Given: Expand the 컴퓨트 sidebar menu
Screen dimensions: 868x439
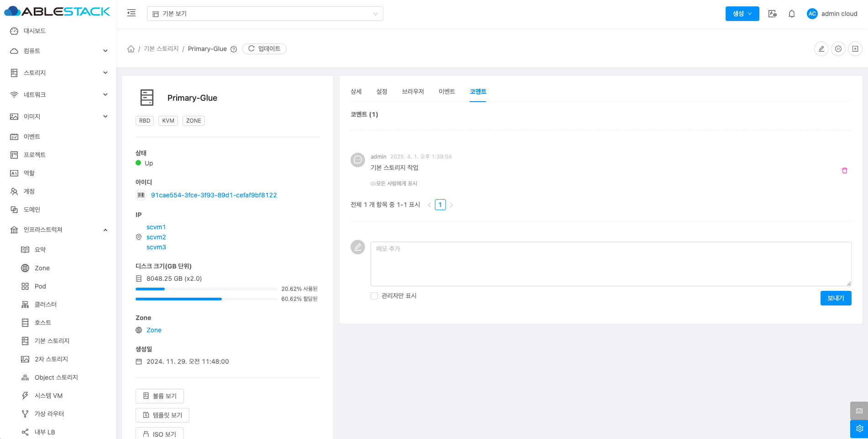Looking at the screenshot, I should (x=58, y=51).
